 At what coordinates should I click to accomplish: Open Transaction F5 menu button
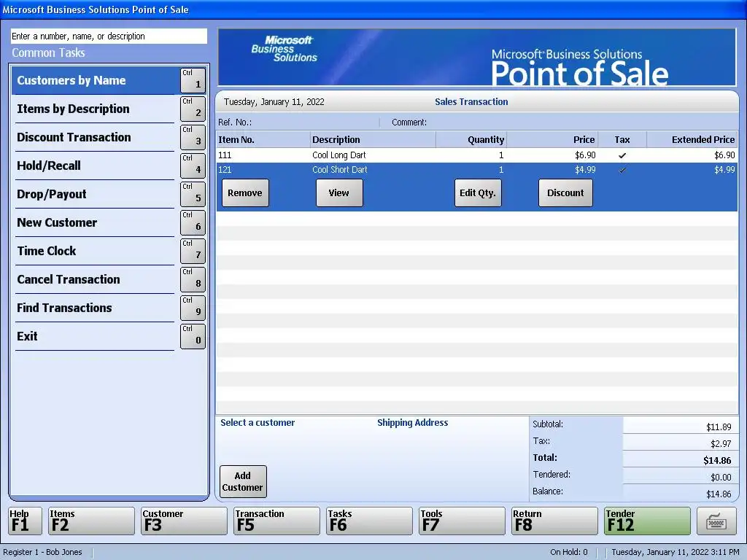click(276, 521)
